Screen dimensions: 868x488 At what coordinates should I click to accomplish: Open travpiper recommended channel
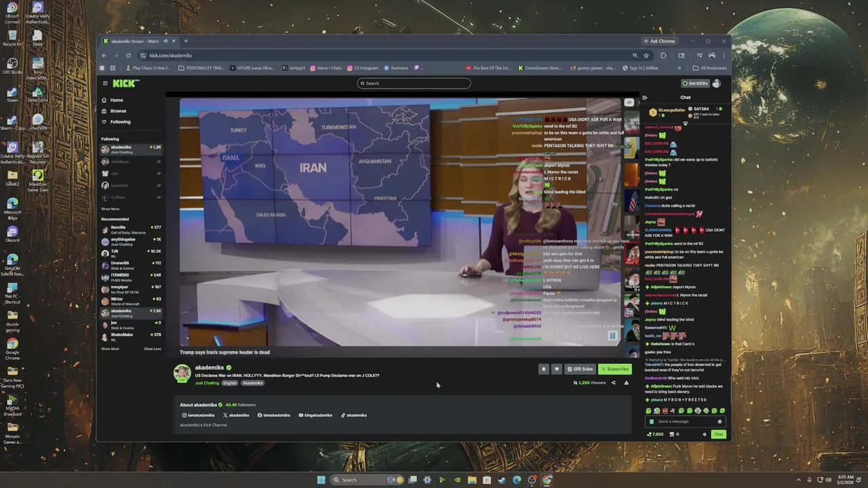(131, 288)
